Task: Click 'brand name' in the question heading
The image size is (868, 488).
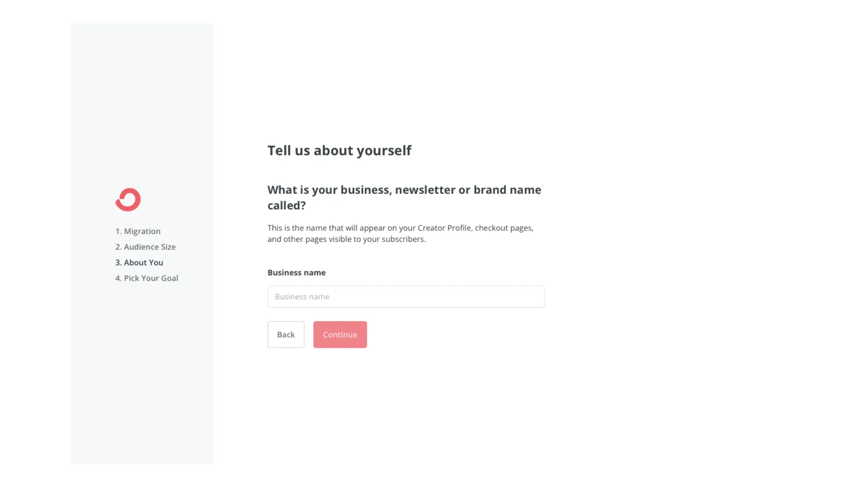Action: (x=507, y=190)
